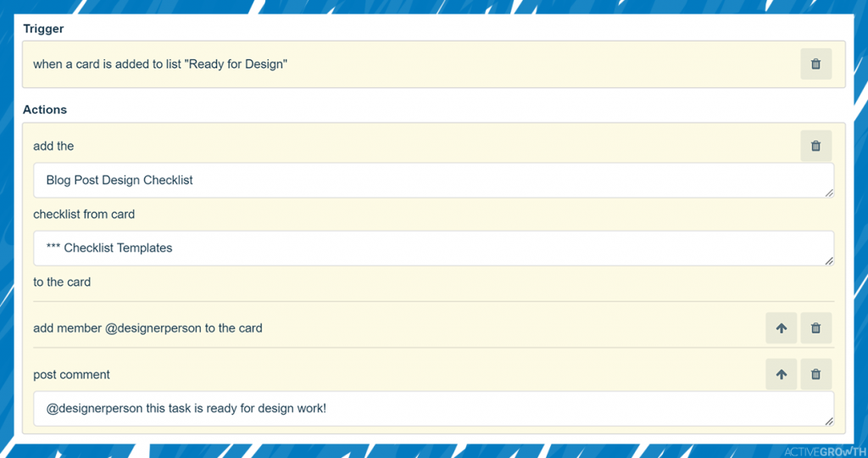
Task: Remove the add checklist action via trash icon
Action: [x=815, y=146]
